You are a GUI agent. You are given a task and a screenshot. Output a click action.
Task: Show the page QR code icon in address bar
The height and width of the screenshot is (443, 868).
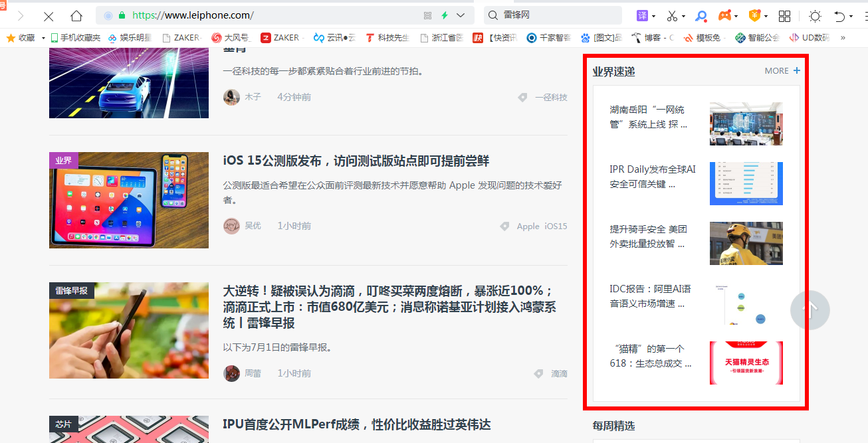click(x=427, y=15)
